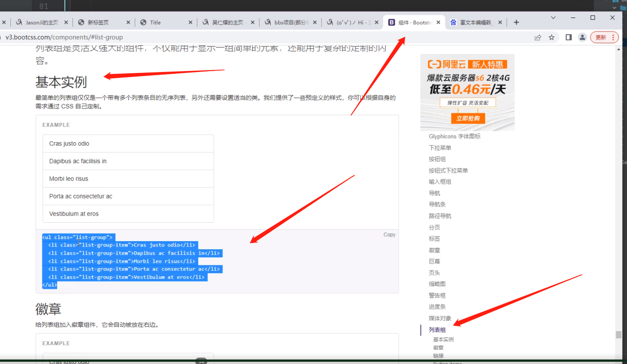Copy the list-group code with Copy button
Viewport: 627px width, 364px height.
coord(390,235)
